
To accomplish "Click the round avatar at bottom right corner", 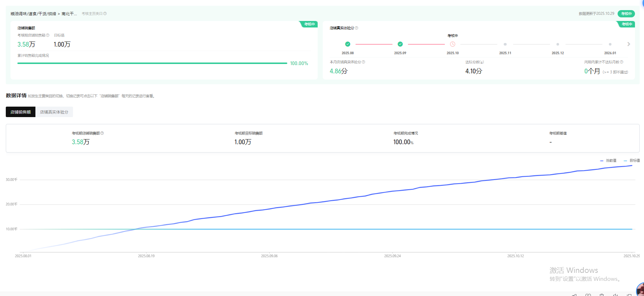I will click(640, 290).
